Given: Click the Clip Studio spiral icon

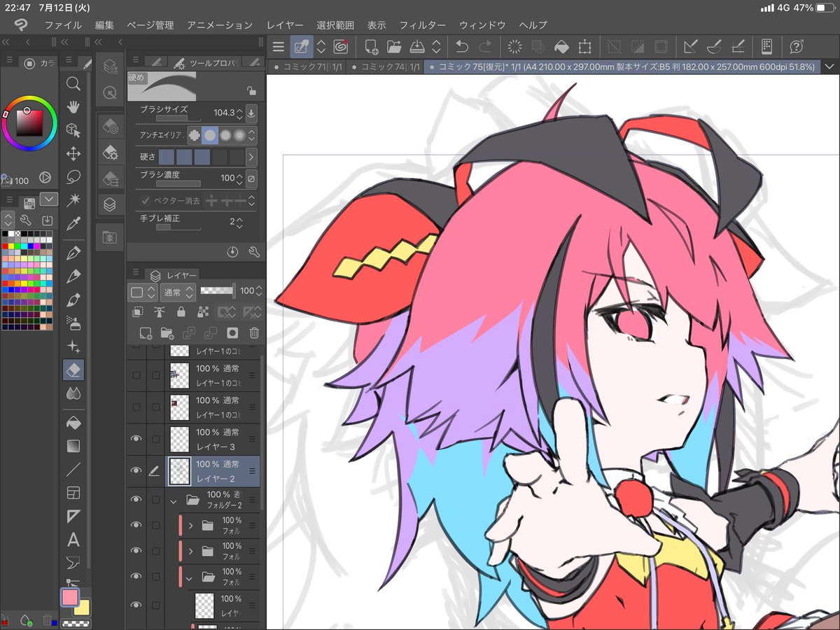Looking at the screenshot, I should pos(341,47).
